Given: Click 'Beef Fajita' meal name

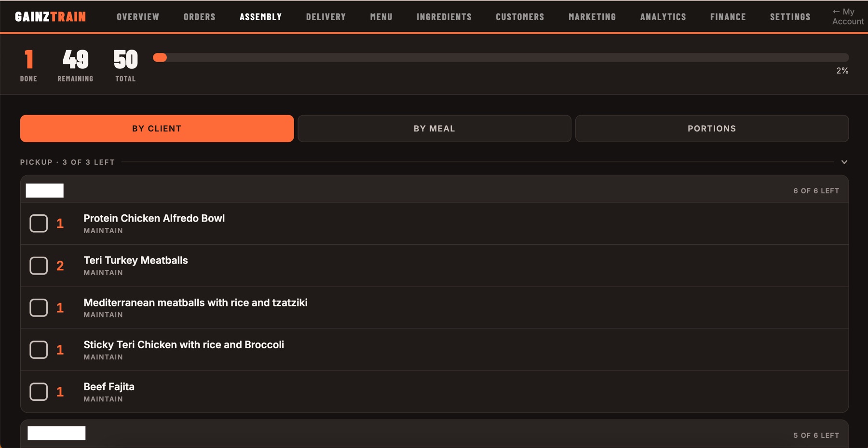Looking at the screenshot, I should pyautogui.click(x=109, y=387).
